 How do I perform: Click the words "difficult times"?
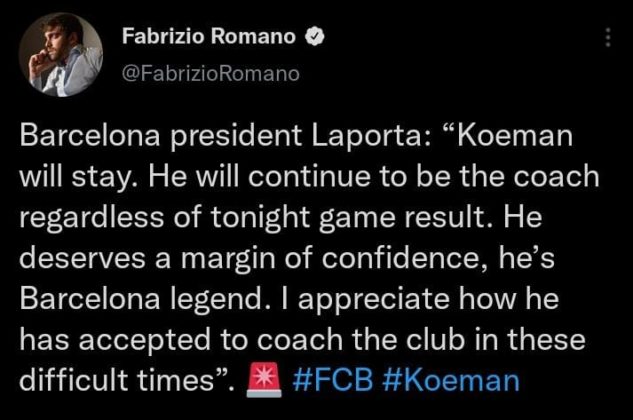point(117,380)
